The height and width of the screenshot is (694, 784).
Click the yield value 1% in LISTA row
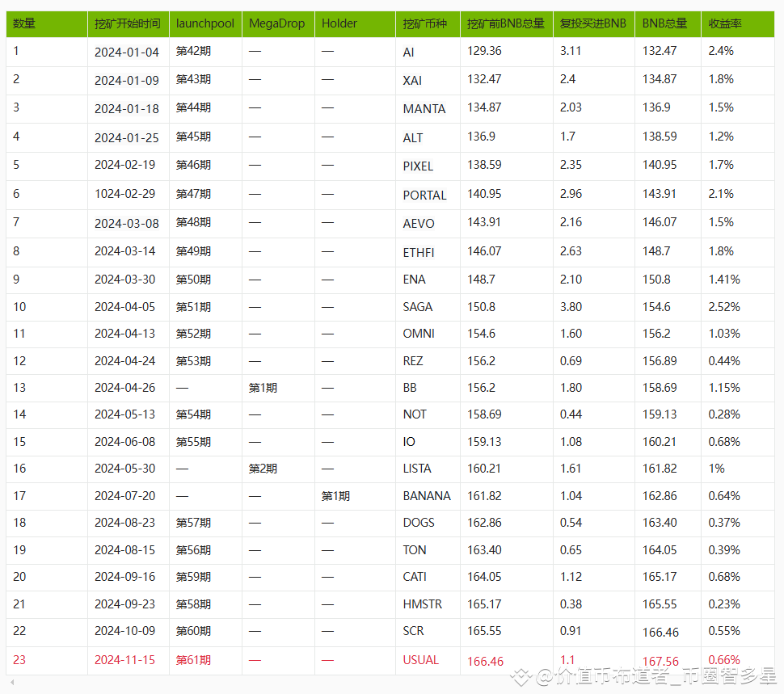pyautogui.click(x=716, y=469)
